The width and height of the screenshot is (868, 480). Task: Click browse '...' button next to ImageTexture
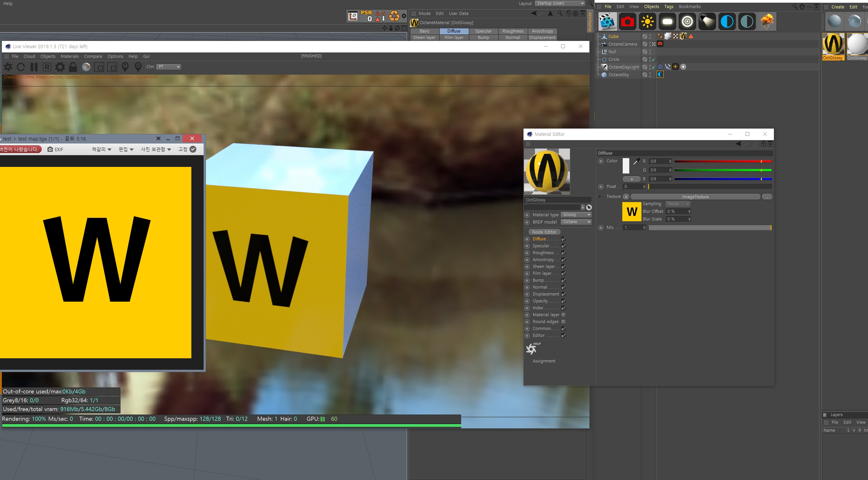point(767,197)
